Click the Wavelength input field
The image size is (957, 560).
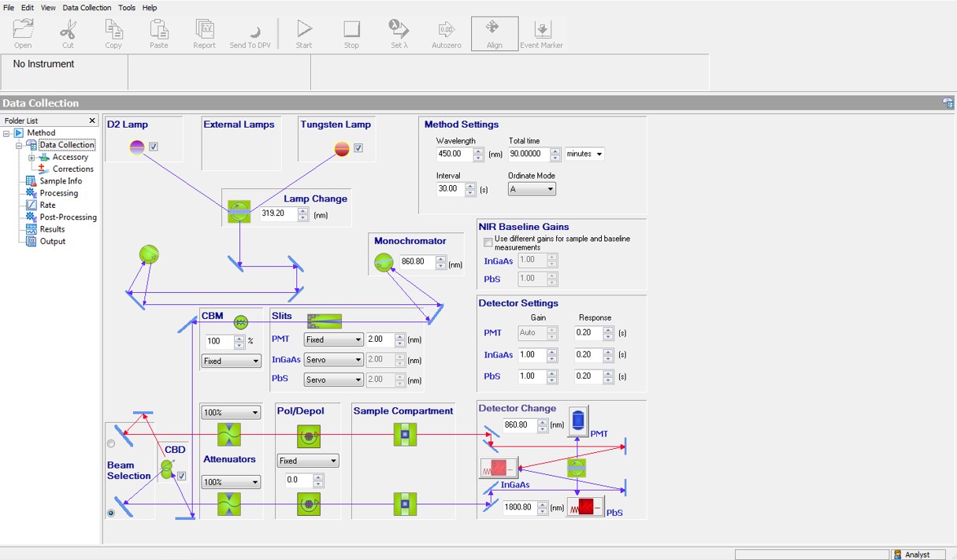[x=455, y=154]
